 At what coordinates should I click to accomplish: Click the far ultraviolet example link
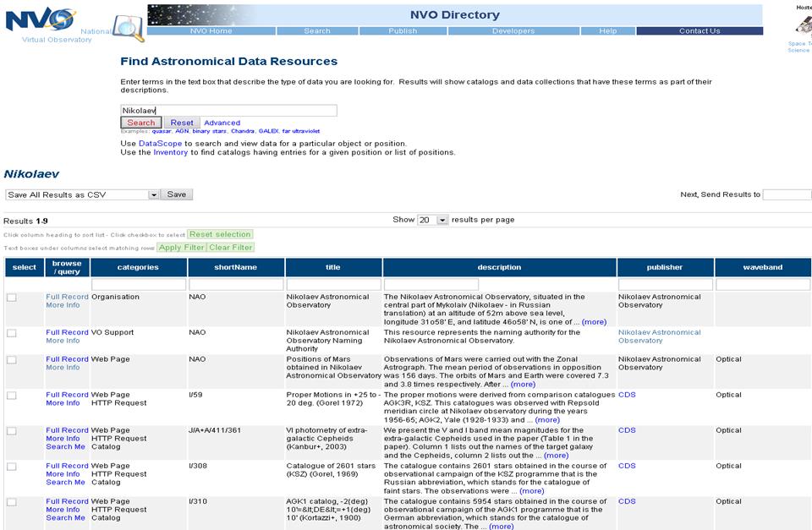tap(301, 131)
